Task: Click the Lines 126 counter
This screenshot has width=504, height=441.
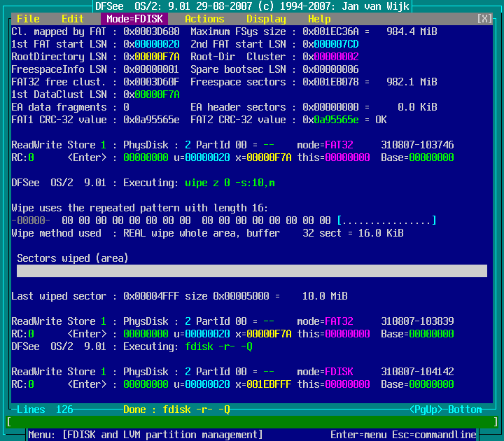Action: [45, 409]
